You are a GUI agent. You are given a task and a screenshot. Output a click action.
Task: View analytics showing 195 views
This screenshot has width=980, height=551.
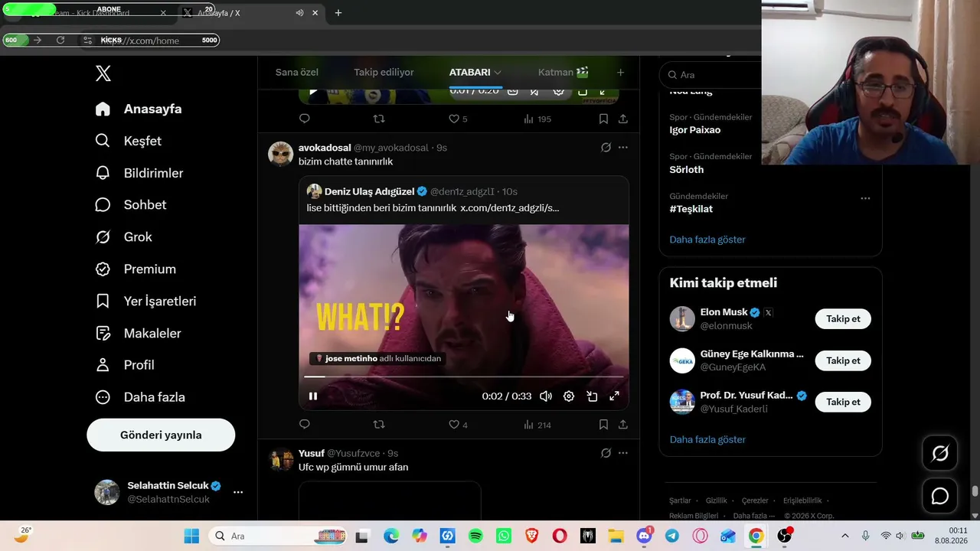[537, 119]
